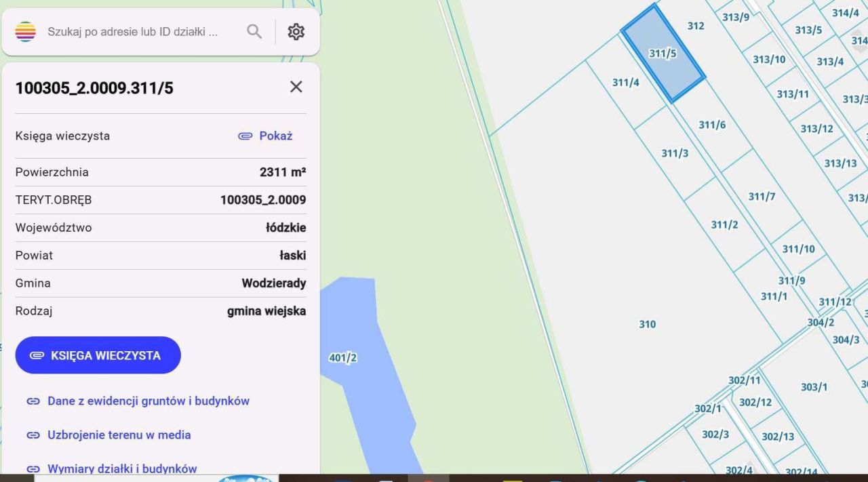Screen dimensions: 868x482
Task: Select parcel 313/12 on the map
Action: (x=816, y=129)
